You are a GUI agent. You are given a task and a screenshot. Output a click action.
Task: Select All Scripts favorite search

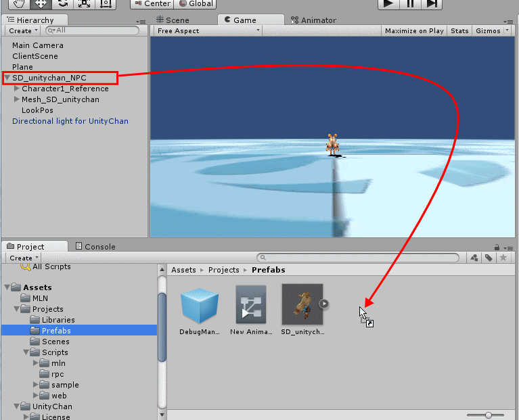click(46, 266)
